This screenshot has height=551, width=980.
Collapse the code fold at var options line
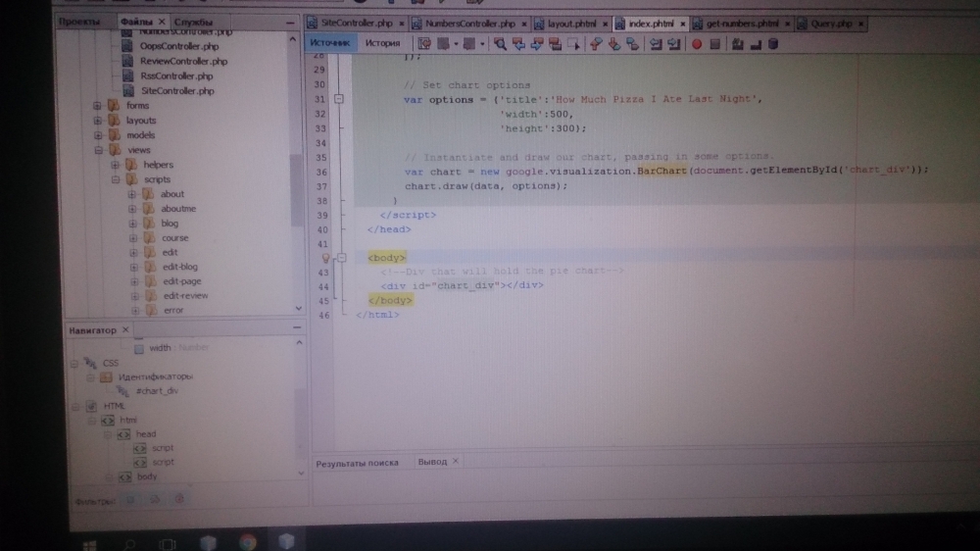(339, 99)
